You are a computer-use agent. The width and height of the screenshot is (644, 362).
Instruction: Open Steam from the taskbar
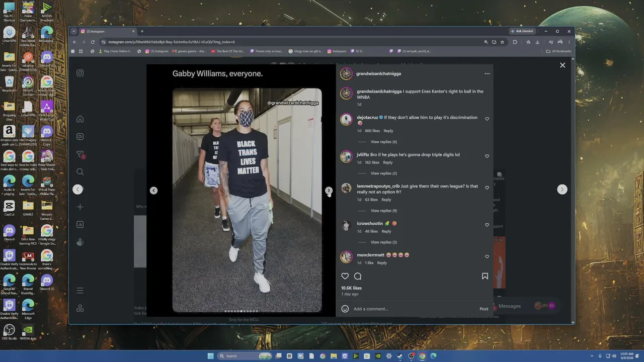click(x=400, y=356)
